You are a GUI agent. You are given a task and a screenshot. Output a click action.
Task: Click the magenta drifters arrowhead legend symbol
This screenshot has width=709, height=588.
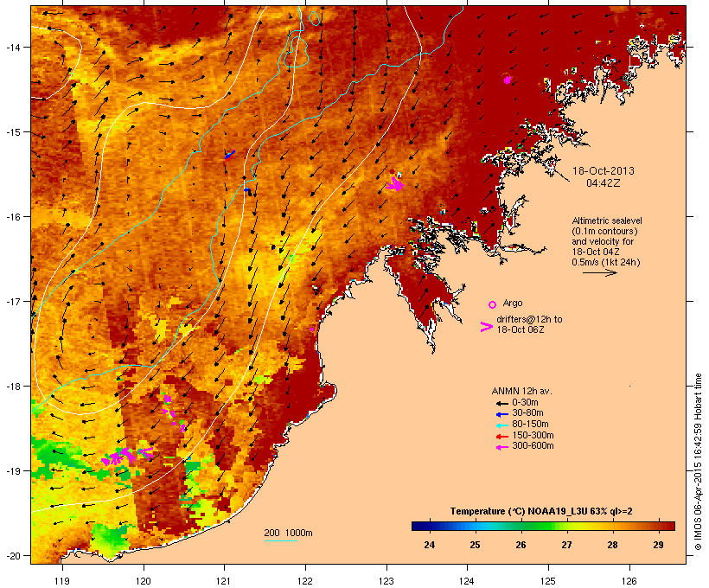pos(486,327)
